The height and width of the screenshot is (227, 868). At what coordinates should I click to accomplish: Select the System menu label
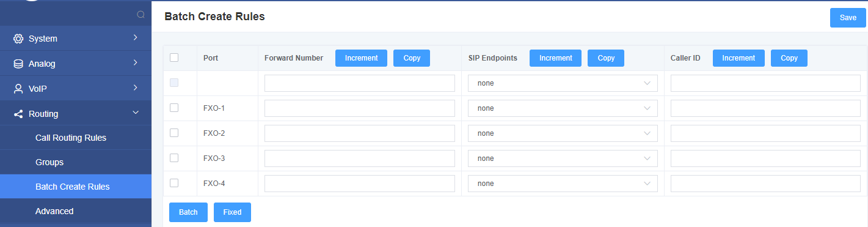[x=43, y=39]
